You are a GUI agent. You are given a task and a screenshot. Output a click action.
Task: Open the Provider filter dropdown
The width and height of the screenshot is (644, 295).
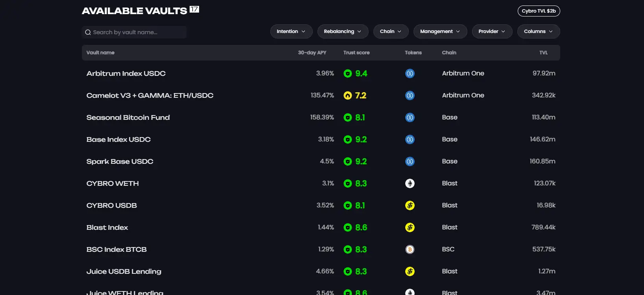coord(492,31)
